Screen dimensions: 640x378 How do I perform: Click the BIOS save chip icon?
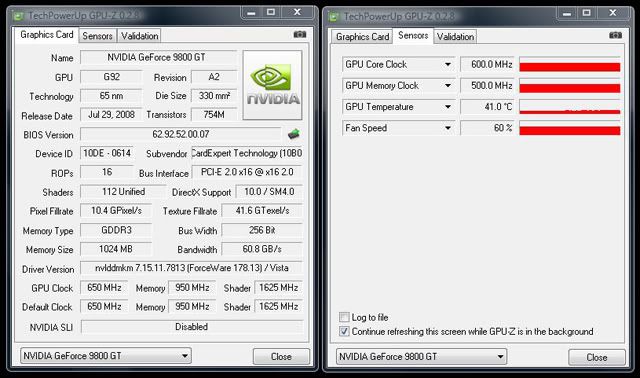coord(293,133)
